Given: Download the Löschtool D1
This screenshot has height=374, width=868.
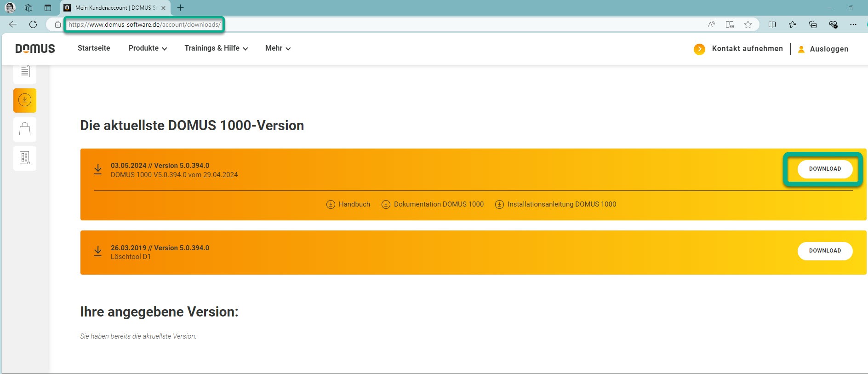Looking at the screenshot, I should tap(825, 251).
